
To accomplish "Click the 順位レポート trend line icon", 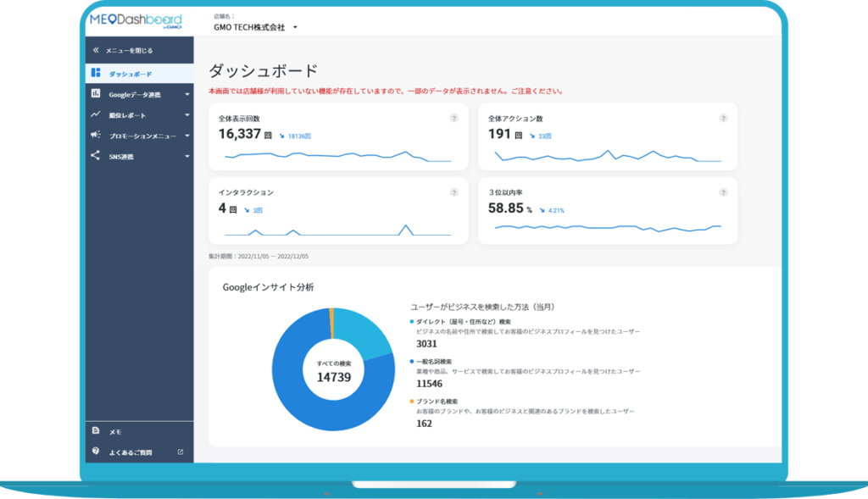I will pos(96,114).
